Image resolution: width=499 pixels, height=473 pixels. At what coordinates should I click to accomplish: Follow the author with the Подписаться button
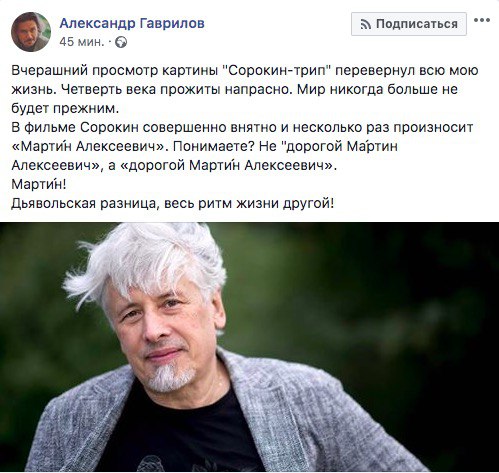tap(409, 24)
